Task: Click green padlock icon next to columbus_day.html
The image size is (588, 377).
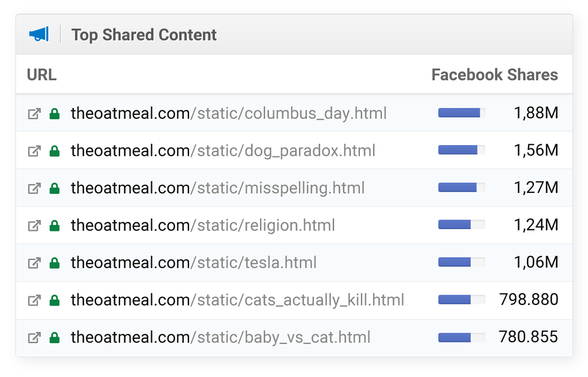Action: pyautogui.click(x=55, y=114)
